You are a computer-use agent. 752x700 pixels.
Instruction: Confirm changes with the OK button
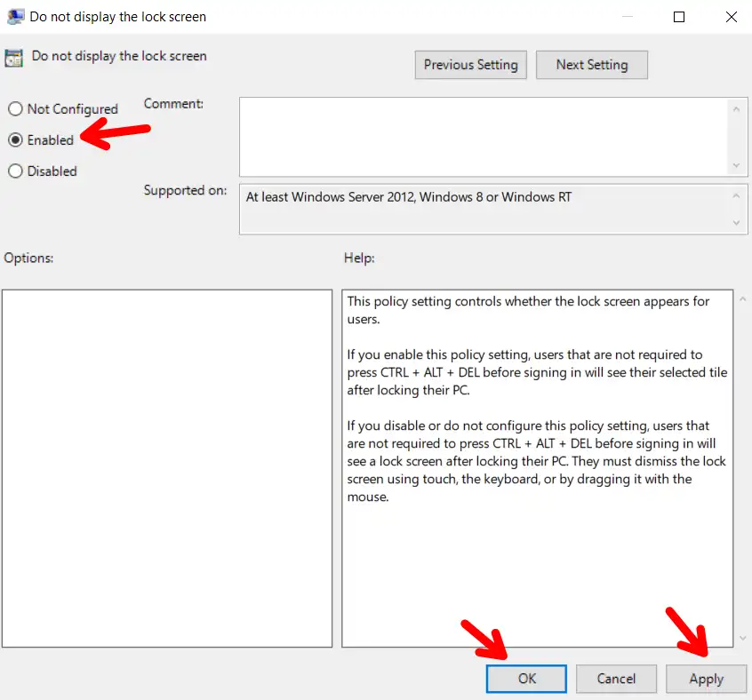(526, 678)
